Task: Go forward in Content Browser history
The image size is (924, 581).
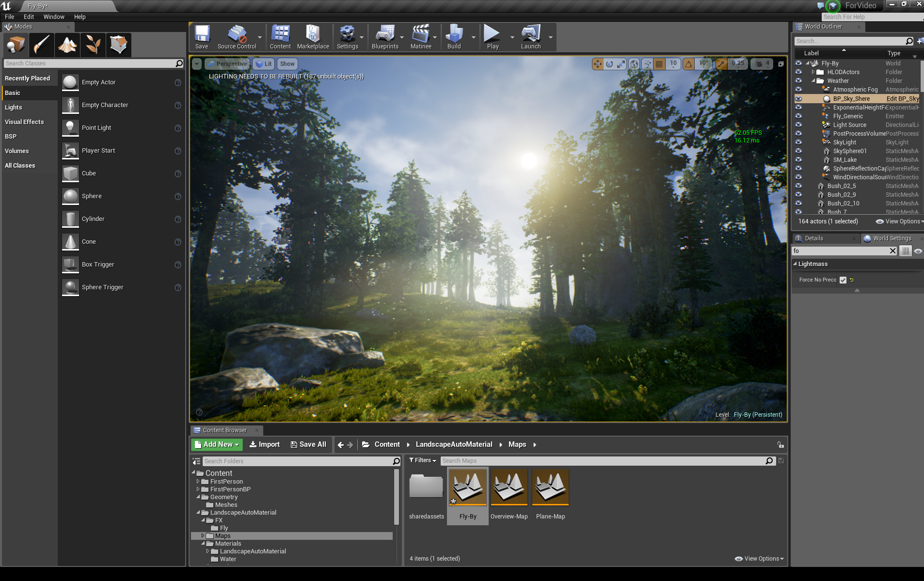Action: (350, 445)
